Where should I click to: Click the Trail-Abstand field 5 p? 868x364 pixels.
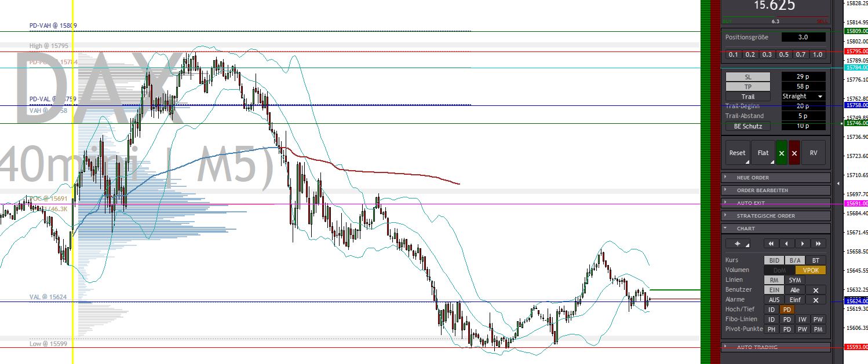point(803,116)
